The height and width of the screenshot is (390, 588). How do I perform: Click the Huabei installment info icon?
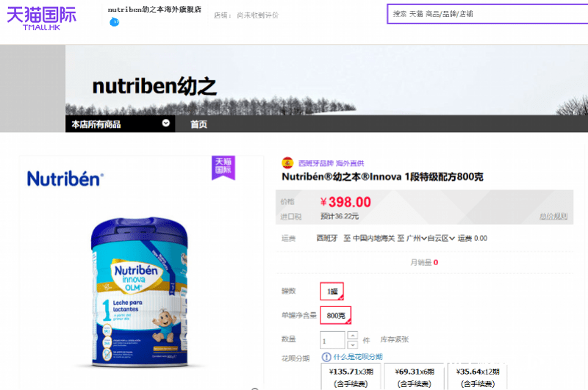tap(326, 357)
